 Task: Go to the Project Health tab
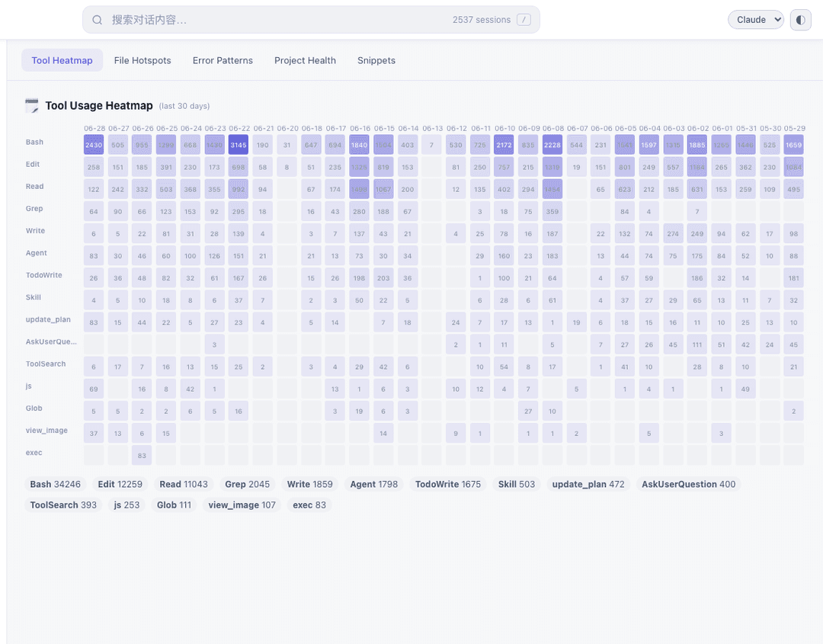pyautogui.click(x=305, y=60)
